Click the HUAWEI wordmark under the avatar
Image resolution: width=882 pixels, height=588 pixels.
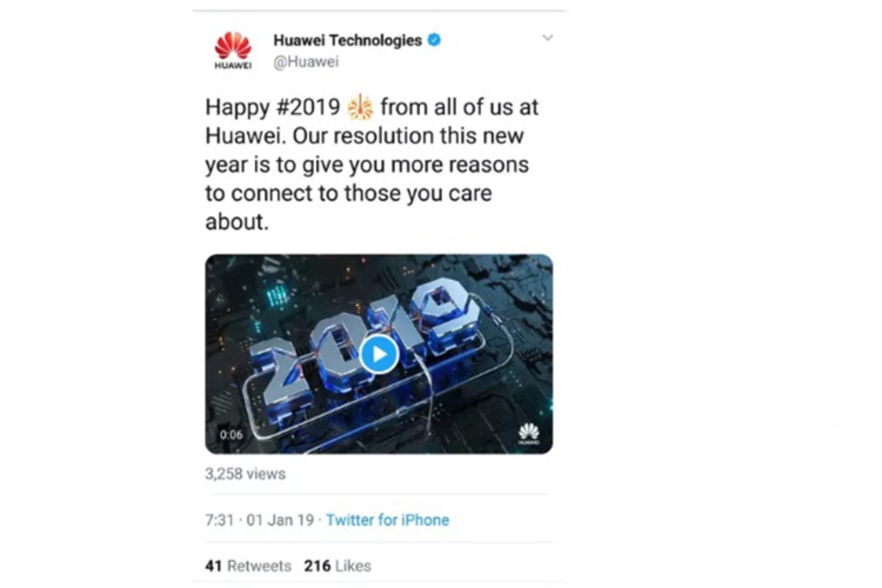[x=233, y=65]
